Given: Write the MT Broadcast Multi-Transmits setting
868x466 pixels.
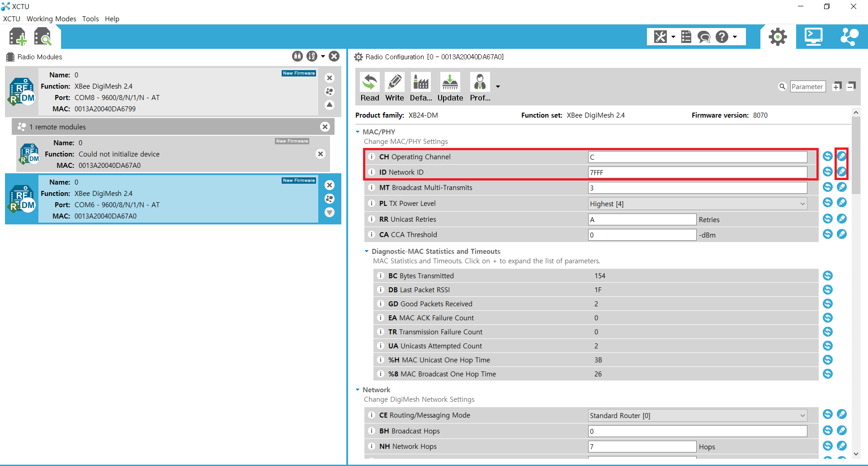Looking at the screenshot, I should pyautogui.click(x=841, y=187).
